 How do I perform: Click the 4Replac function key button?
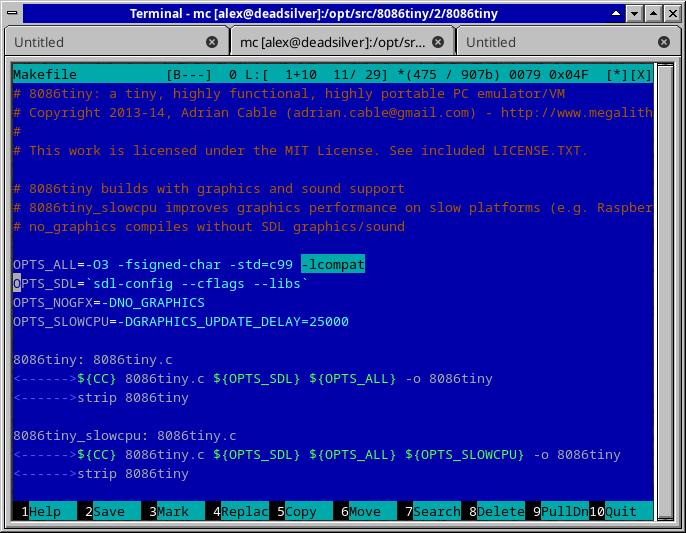(237, 511)
